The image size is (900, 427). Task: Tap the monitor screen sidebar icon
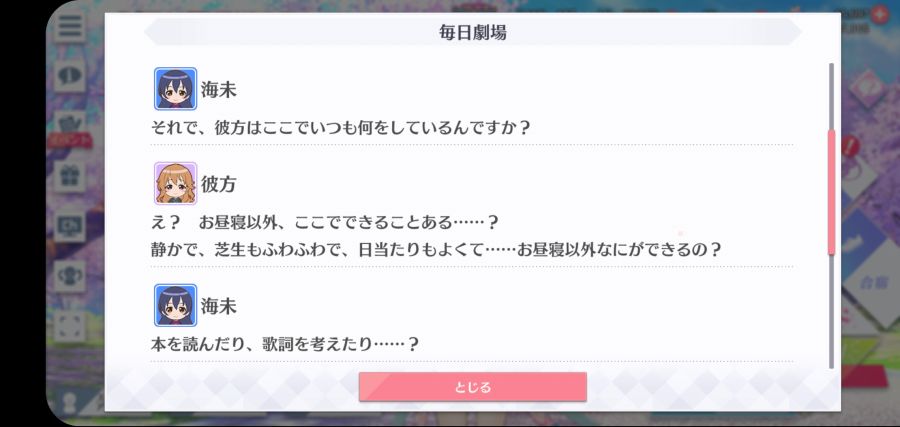[x=70, y=226]
